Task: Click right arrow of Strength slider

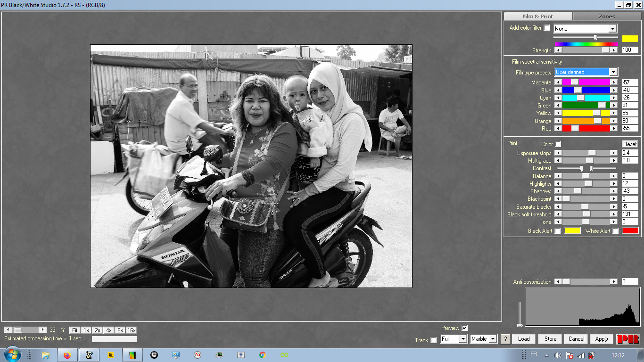Action: coord(613,50)
